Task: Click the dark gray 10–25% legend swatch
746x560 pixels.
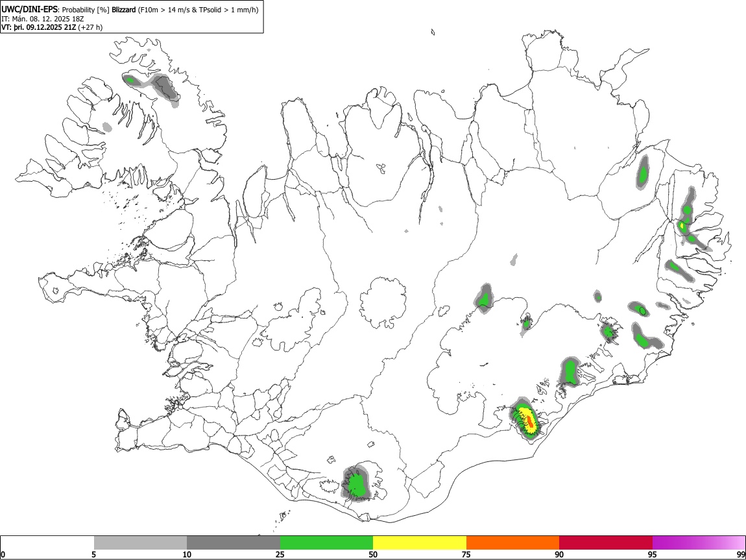Action: (234, 542)
